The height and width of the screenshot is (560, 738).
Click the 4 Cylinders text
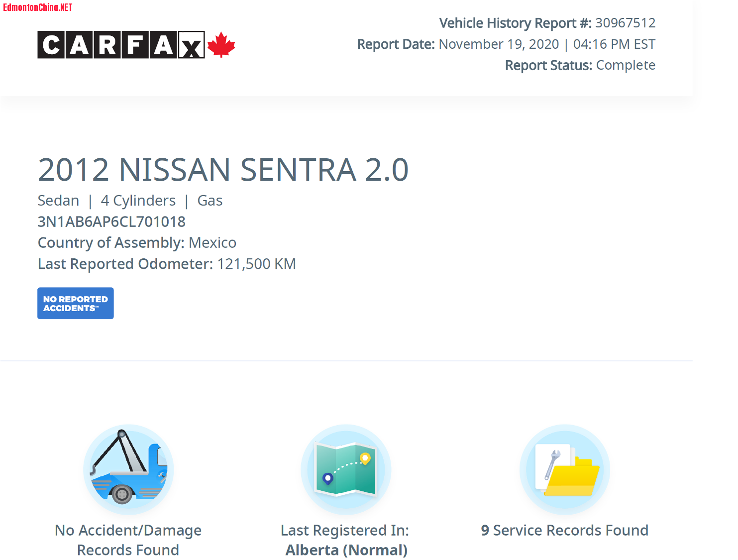(x=138, y=201)
